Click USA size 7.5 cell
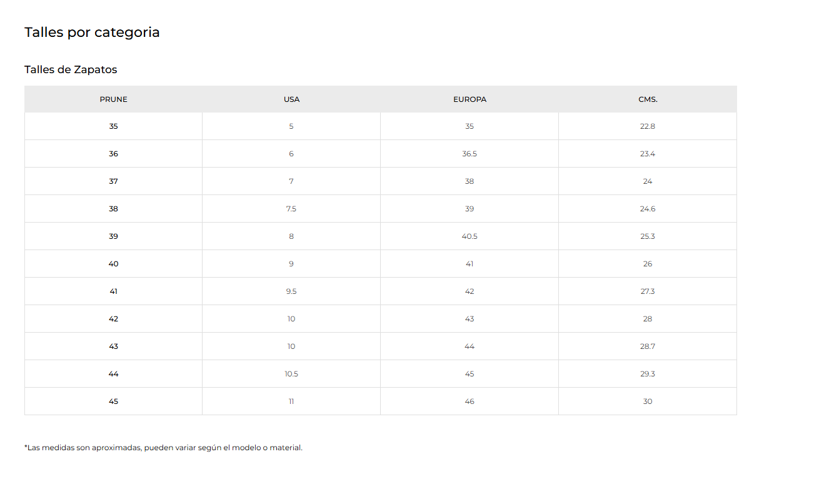Viewport: 834px width, 504px height. click(x=291, y=209)
